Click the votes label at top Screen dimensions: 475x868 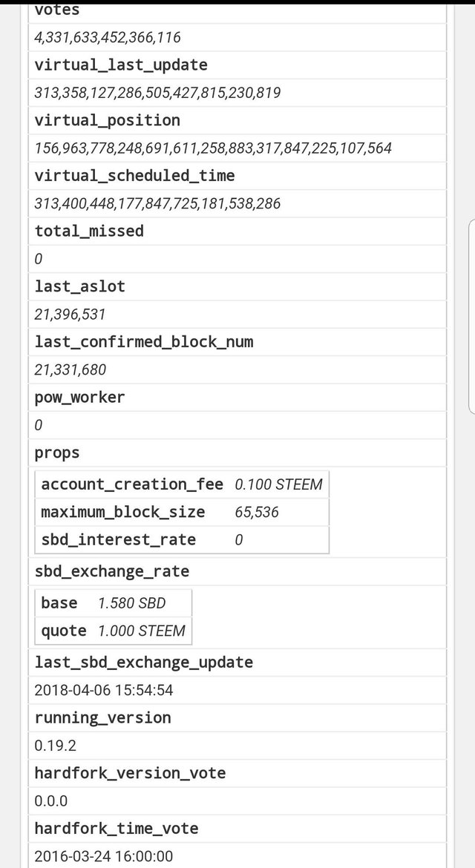point(57,10)
